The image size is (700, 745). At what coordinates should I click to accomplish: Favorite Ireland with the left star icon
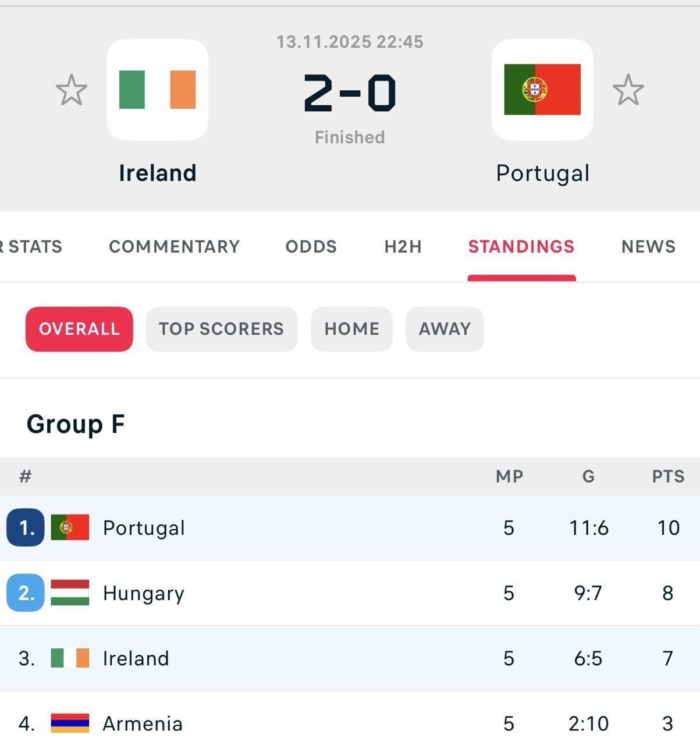coord(72,90)
